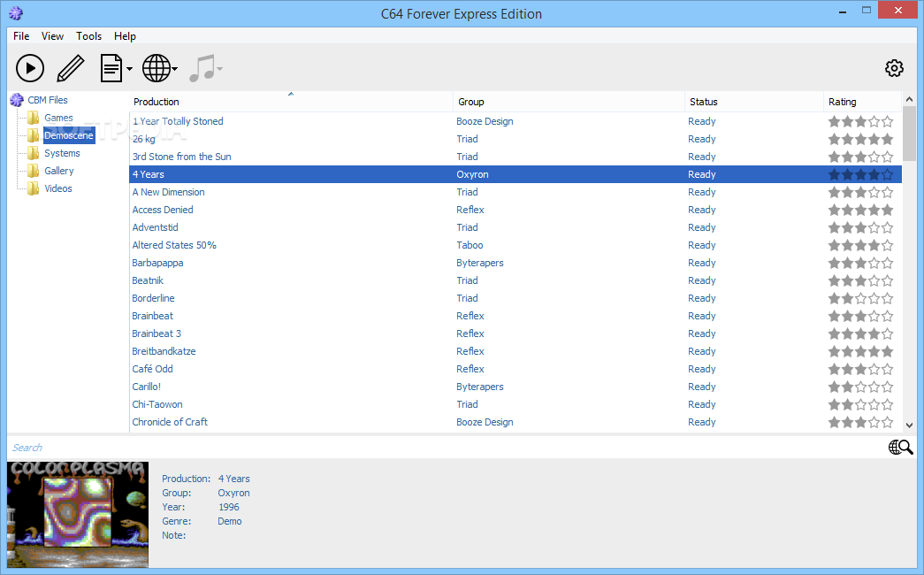Select the 'Brainbeat 3' entry

(x=157, y=333)
